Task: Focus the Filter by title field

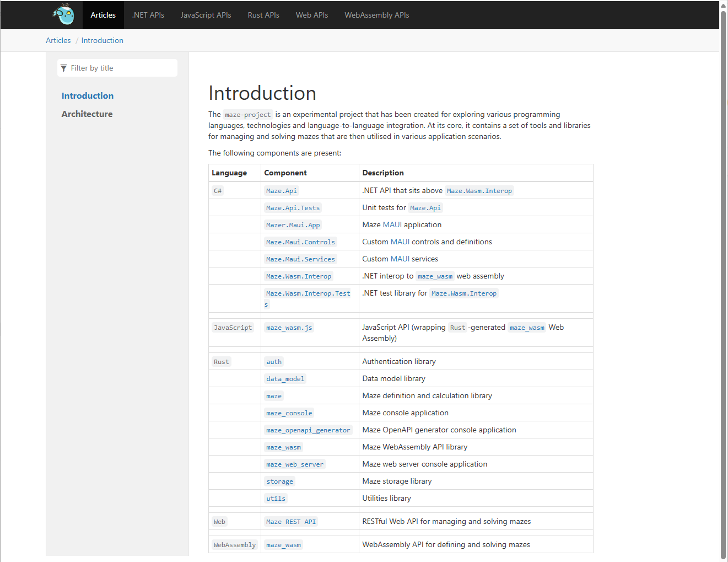Action: click(x=122, y=68)
